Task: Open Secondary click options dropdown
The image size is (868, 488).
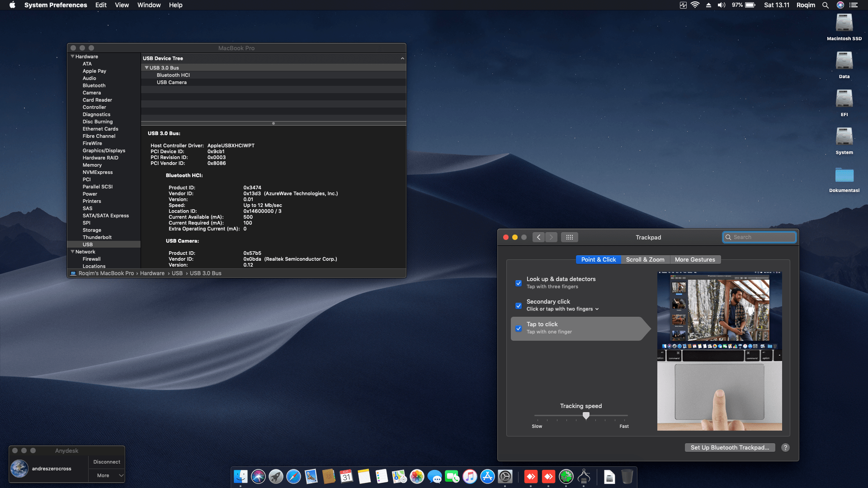Action: pos(563,309)
